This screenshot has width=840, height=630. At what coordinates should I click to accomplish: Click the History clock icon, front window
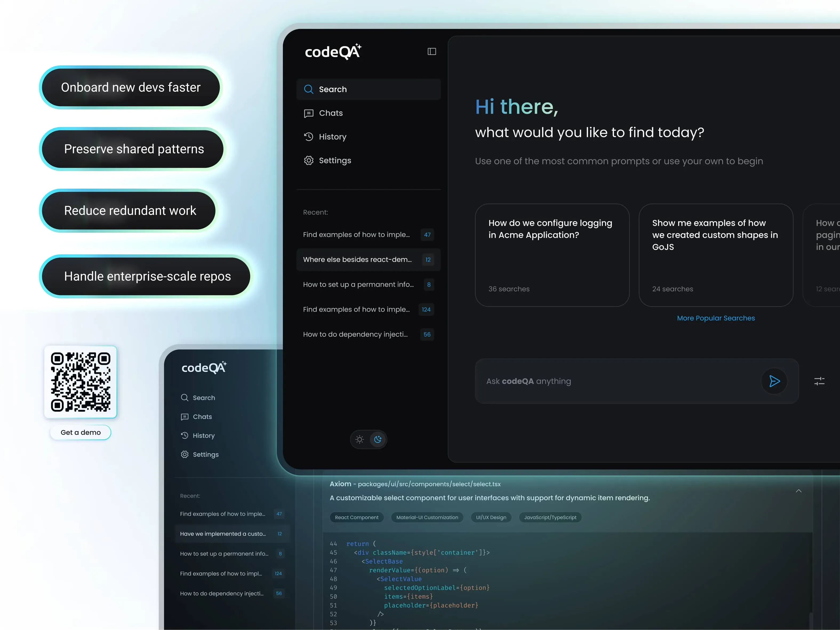pyautogui.click(x=308, y=137)
